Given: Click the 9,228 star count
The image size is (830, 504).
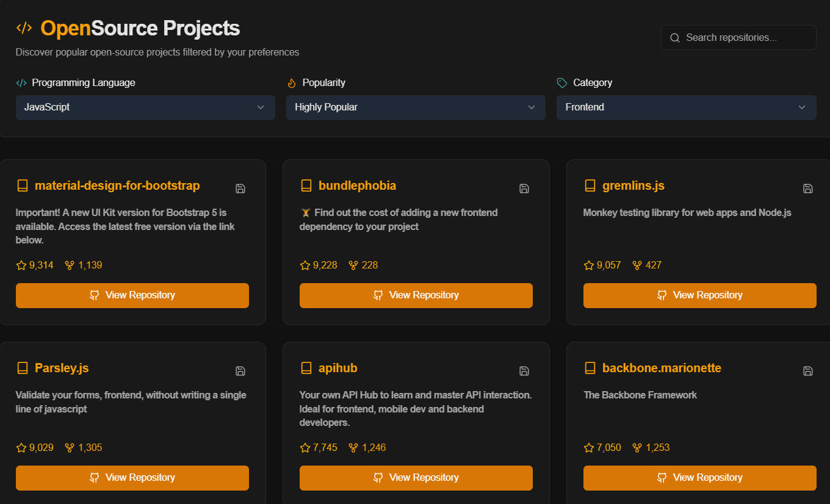Looking at the screenshot, I should (325, 265).
